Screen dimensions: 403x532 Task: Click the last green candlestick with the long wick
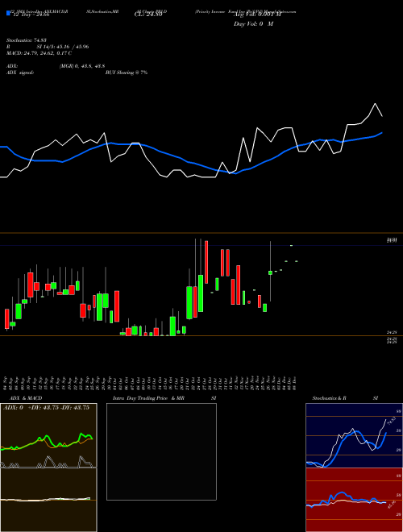pos(270,272)
